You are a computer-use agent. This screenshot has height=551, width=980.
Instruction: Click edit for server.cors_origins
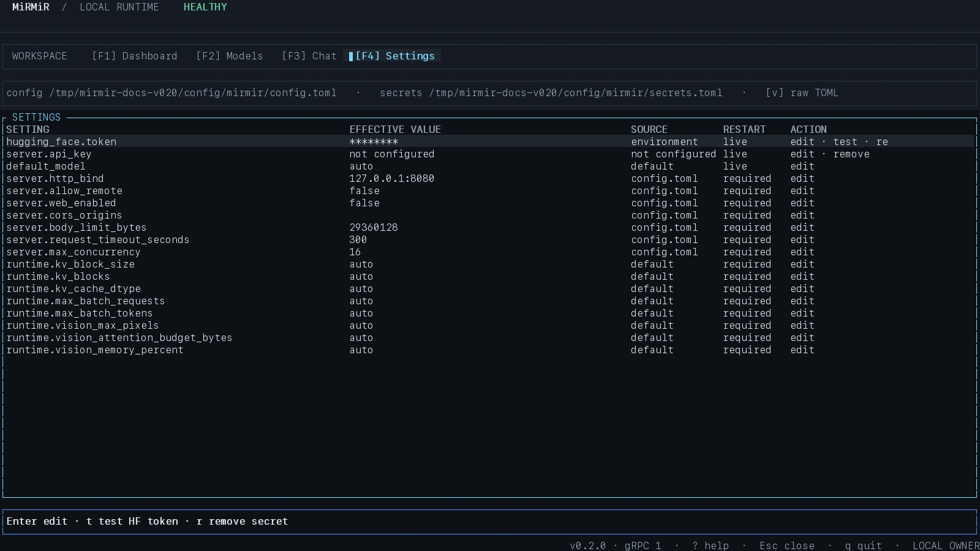(802, 215)
